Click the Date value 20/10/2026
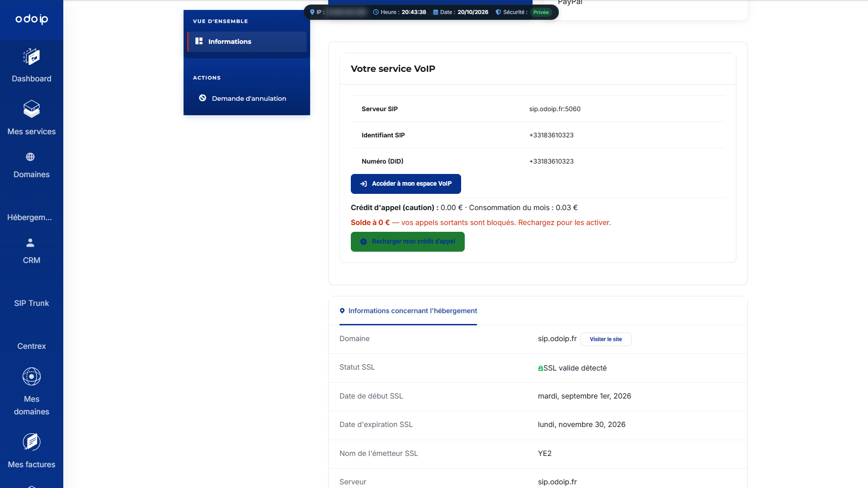The width and height of the screenshot is (868, 488). coord(472,12)
